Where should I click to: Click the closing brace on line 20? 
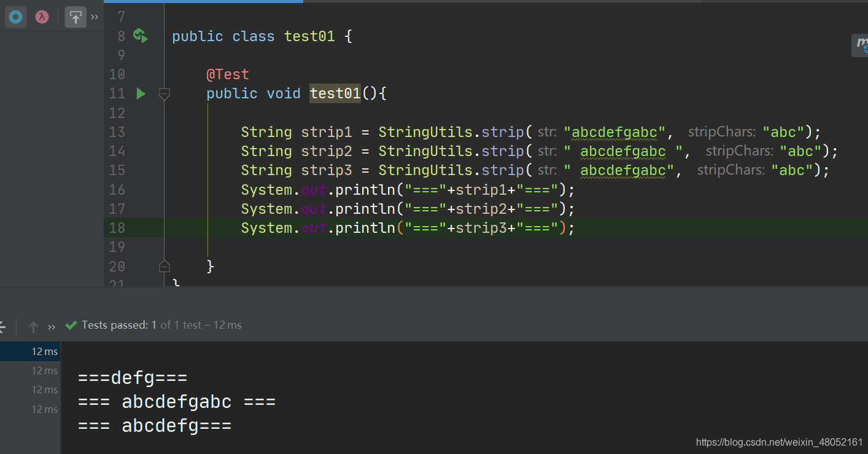click(211, 266)
